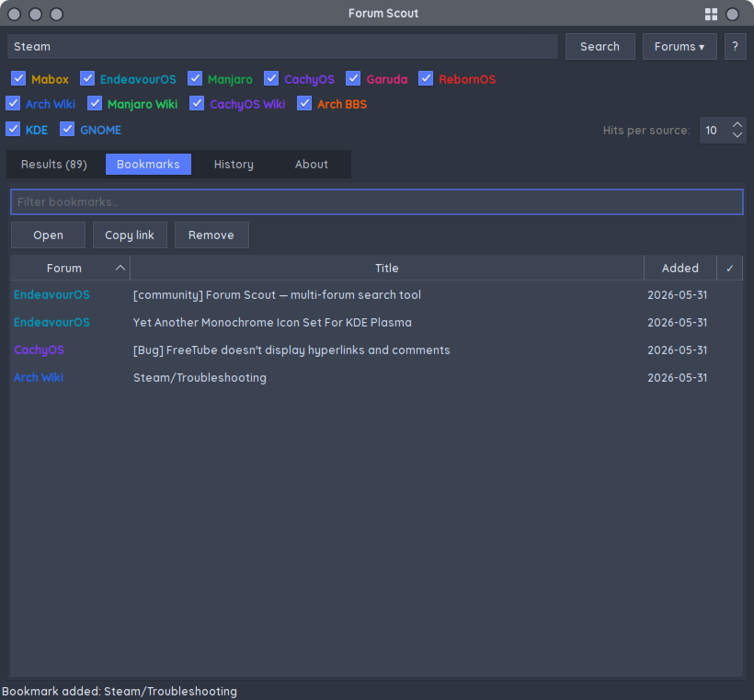Viewport: 754px width, 700px height.
Task: Sort bookmarks by Title column header
Action: [386, 268]
